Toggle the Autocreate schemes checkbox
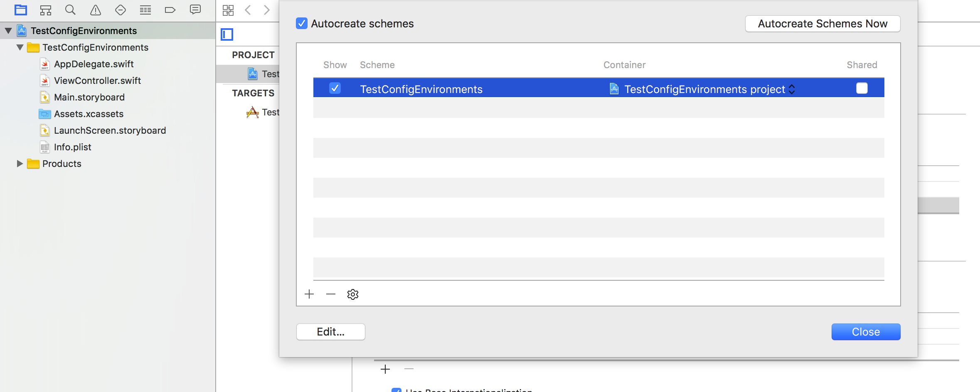Screen dimensions: 980x392 tap(302, 24)
